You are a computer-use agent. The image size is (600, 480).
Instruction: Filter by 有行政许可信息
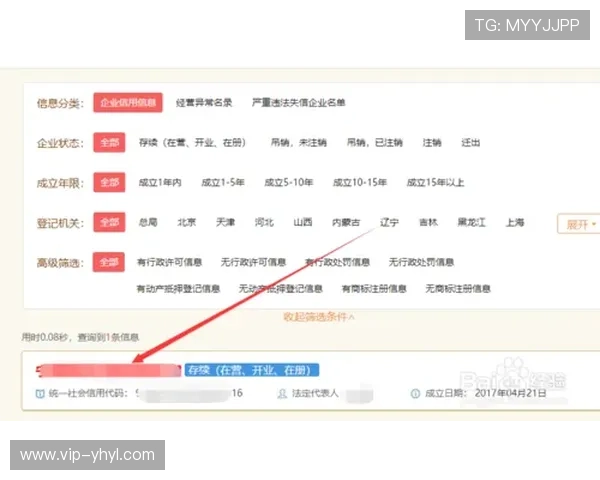pyautogui.click(x=170, y=262)
